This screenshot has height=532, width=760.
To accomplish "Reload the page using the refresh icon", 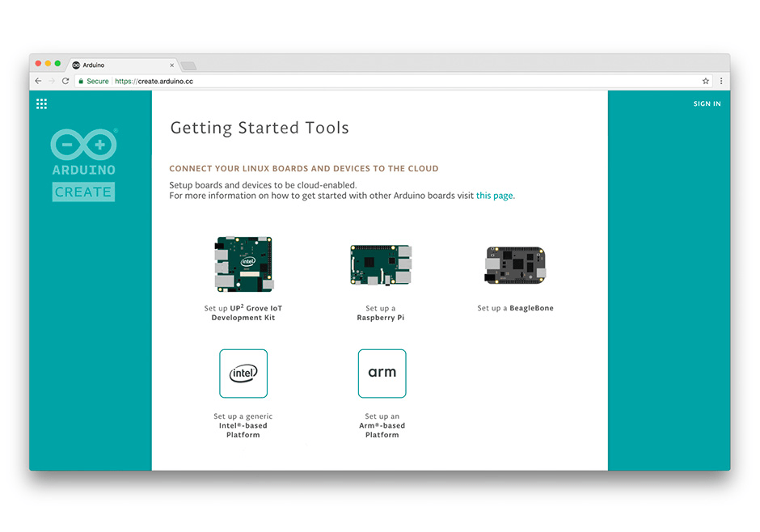I will (x=65, y=81).
